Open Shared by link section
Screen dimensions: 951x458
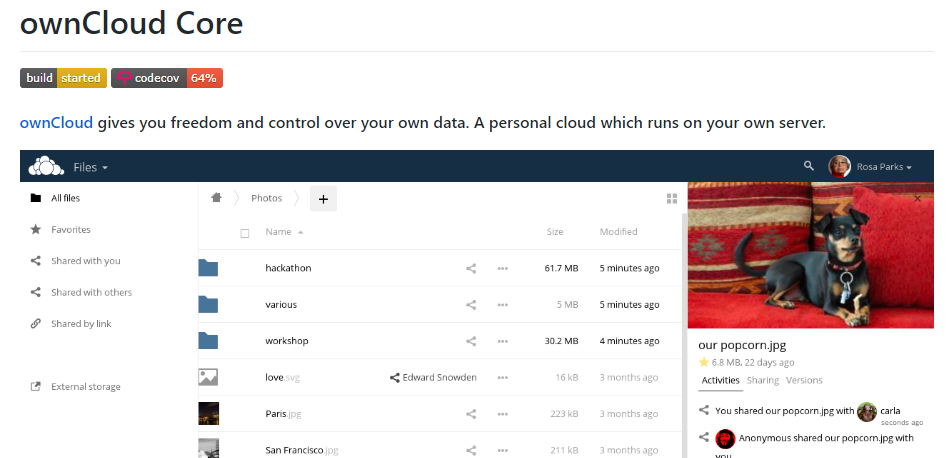[81, 324]
